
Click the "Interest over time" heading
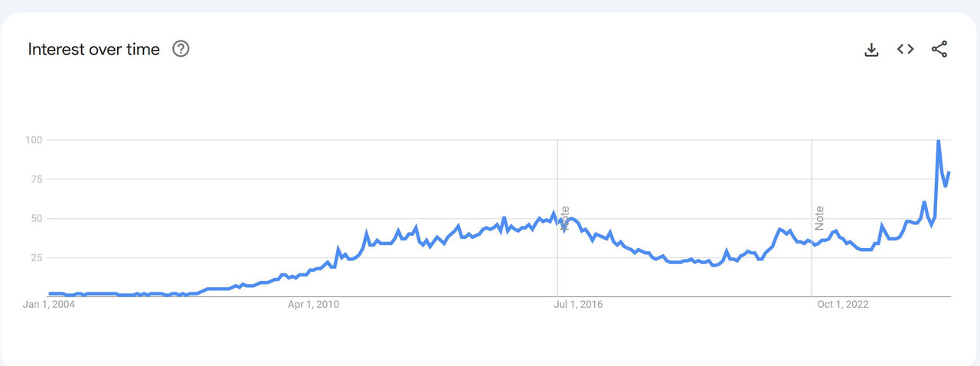[93, 49]
